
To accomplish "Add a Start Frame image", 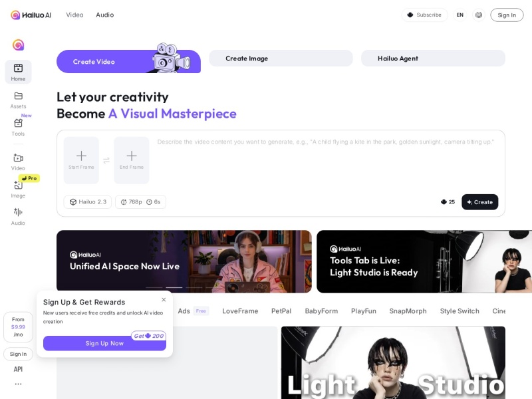I will [81, 160].
